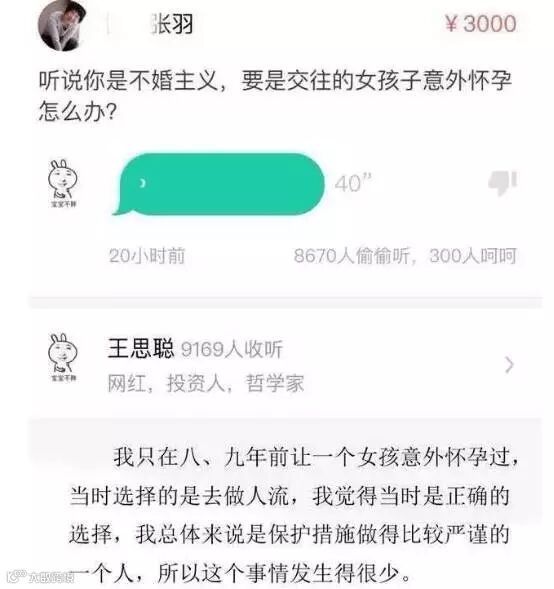Image resolution: width=554 pixels, height=589 pixels.
Task: Open the asker's profile photo avatar
Action: [62, 25]
